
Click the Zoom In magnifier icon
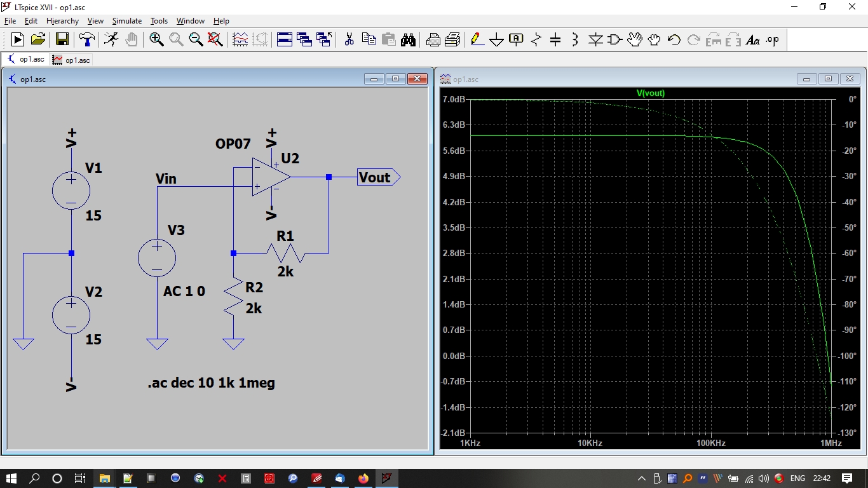tap(156, 39)
